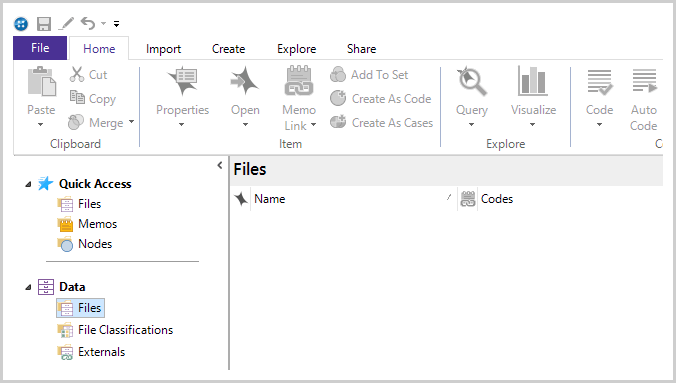676x383 pixels.
Task: Switch to the Import ribbon tab
Action: click(x=163, y=49)
